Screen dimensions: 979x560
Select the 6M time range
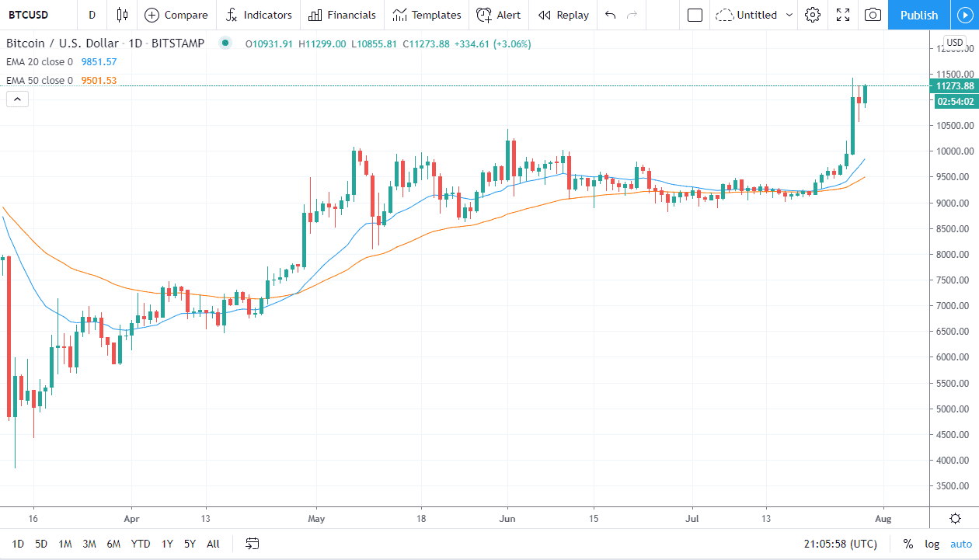click(x=113, y=544)
